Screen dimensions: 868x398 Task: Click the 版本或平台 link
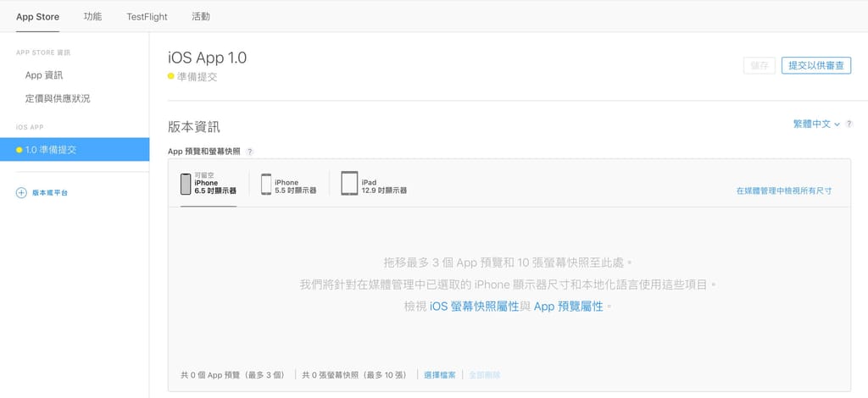point(50,193)
